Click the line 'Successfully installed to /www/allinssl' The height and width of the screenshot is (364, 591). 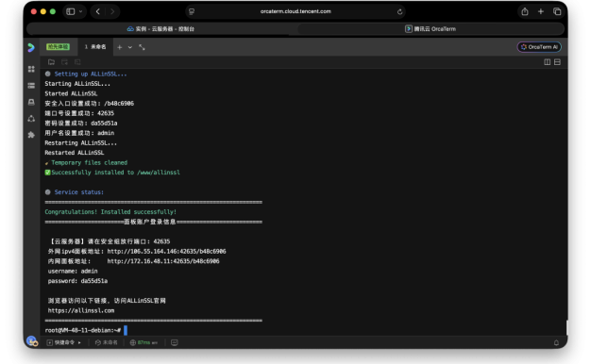tap(112, 173)
